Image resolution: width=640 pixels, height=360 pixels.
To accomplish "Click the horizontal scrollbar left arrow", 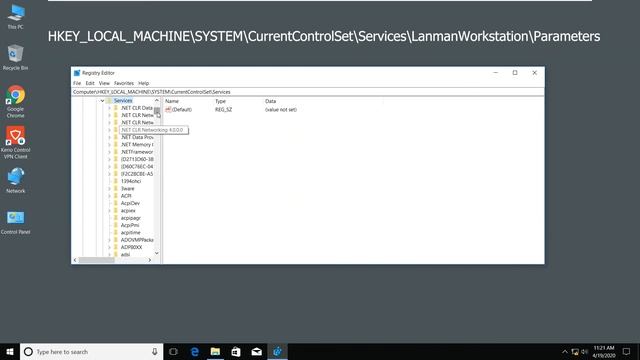I will 75,260.
